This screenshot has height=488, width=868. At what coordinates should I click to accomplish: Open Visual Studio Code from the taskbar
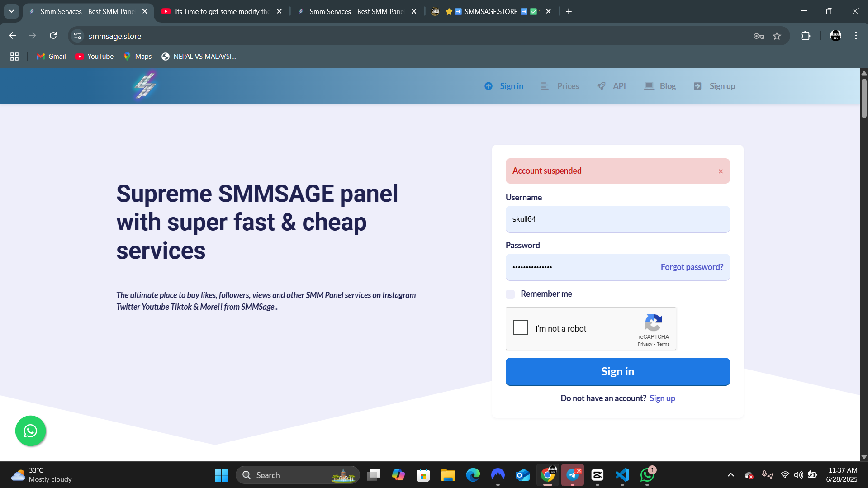[x=622, y=475]
